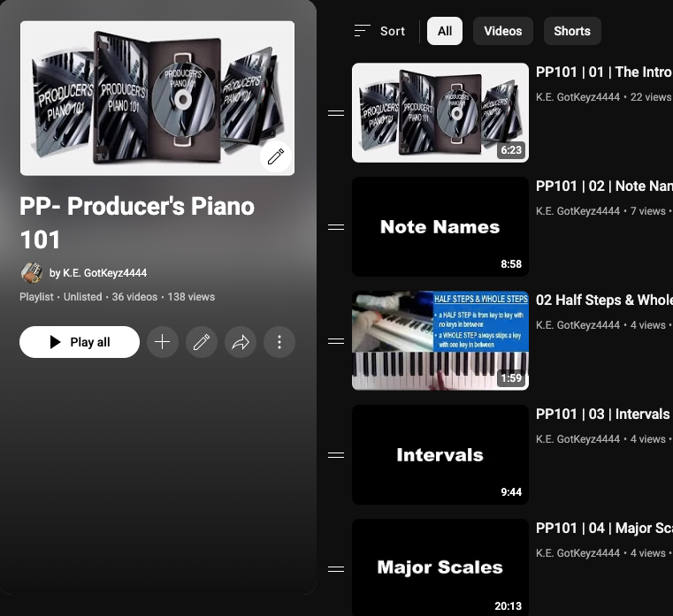This screenshot has height=616, width=673.
Task: Click the edit playlist pencil icon
Action: [x=202, y=342]
